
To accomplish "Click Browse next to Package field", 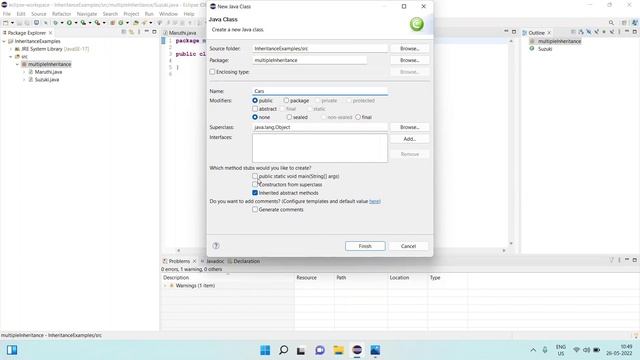I will [x=409, y=60].
